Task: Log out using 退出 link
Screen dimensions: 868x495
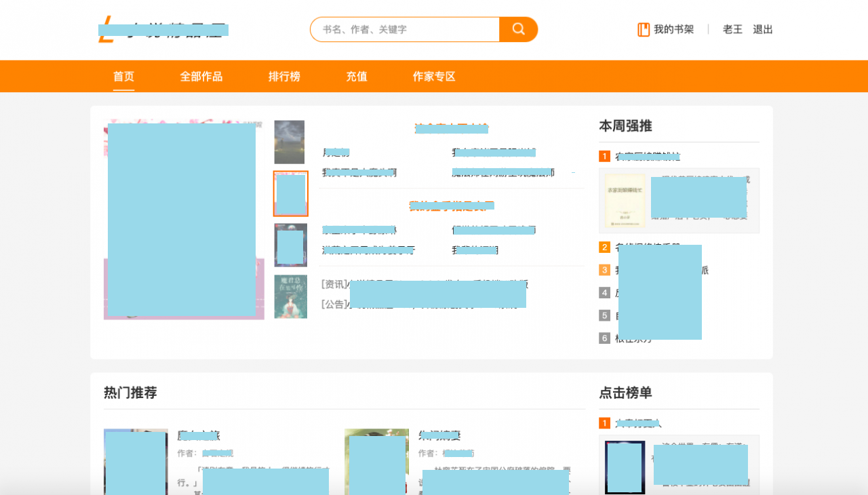Action: (763, 30)
